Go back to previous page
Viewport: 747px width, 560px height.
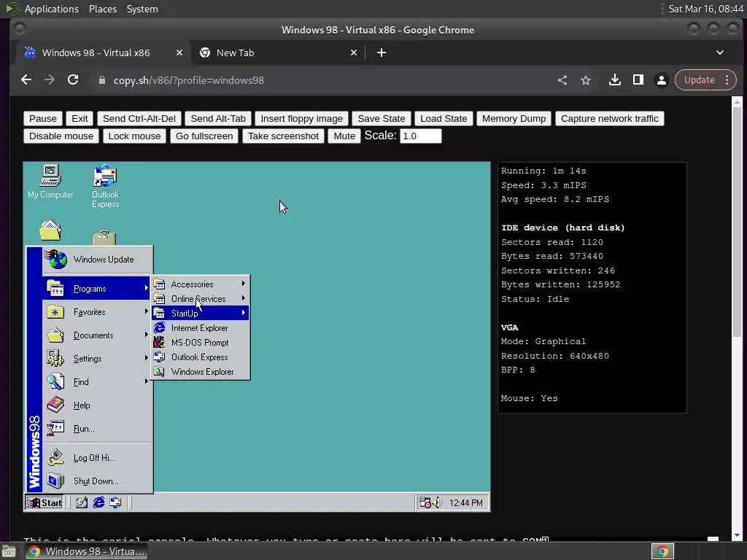[26, 80]
